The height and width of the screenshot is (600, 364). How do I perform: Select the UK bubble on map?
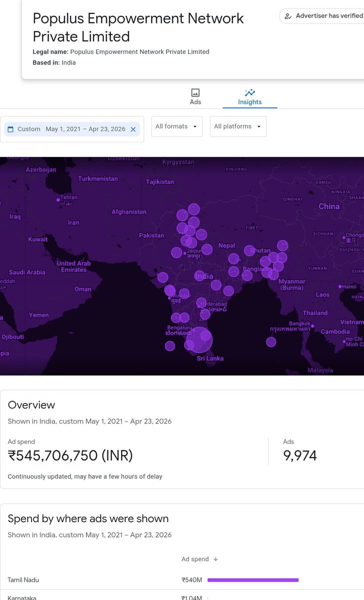tap(201, 234)
